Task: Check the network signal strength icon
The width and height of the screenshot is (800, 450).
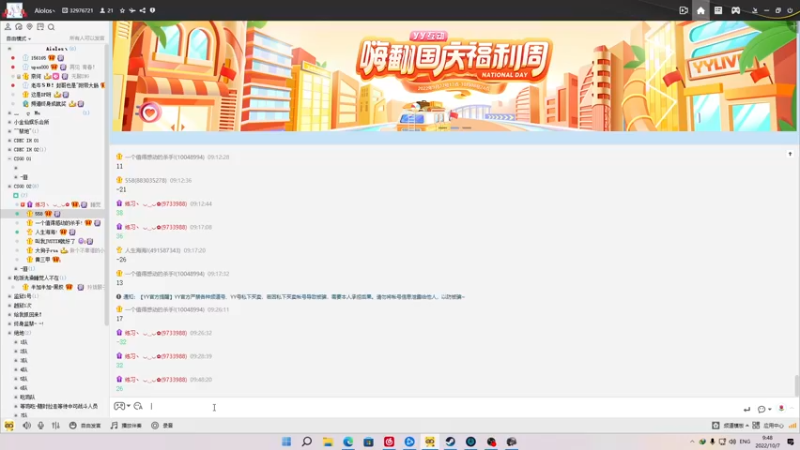Action: (x=792, y=425)
